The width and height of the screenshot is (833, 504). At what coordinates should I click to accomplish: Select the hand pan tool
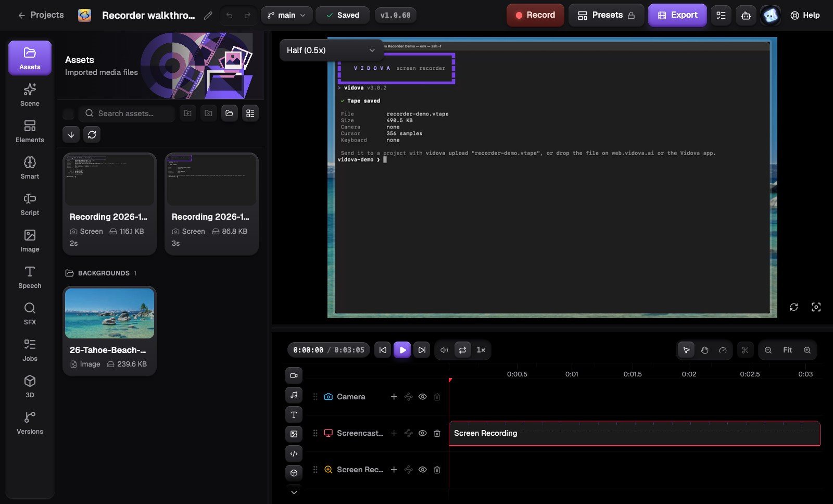[x=704, y=350]
